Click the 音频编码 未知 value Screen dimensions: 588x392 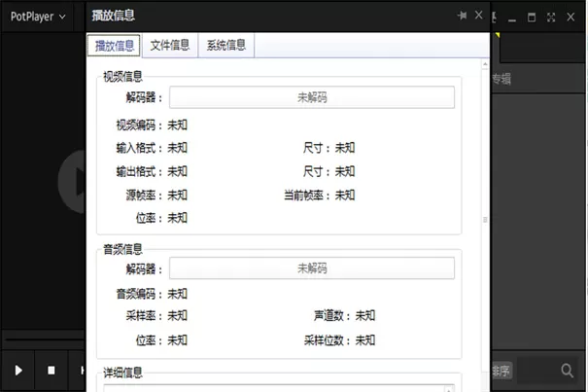[177, 294]
